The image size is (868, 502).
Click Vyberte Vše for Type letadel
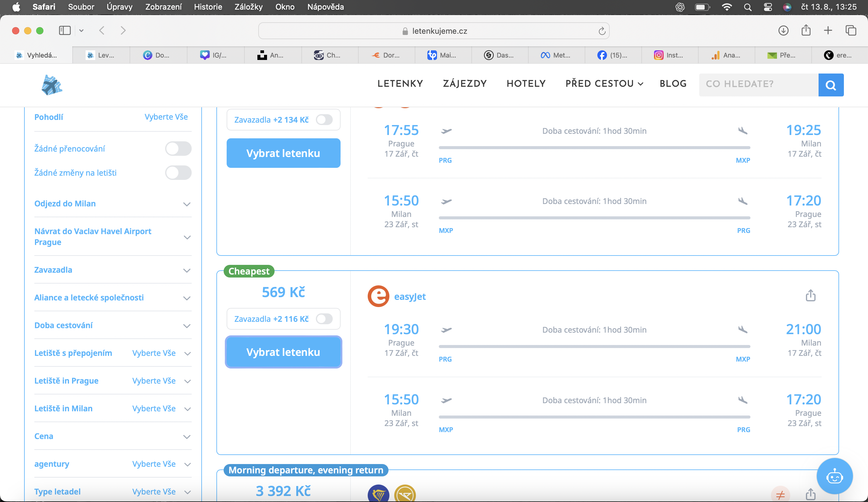click(154, 492)
